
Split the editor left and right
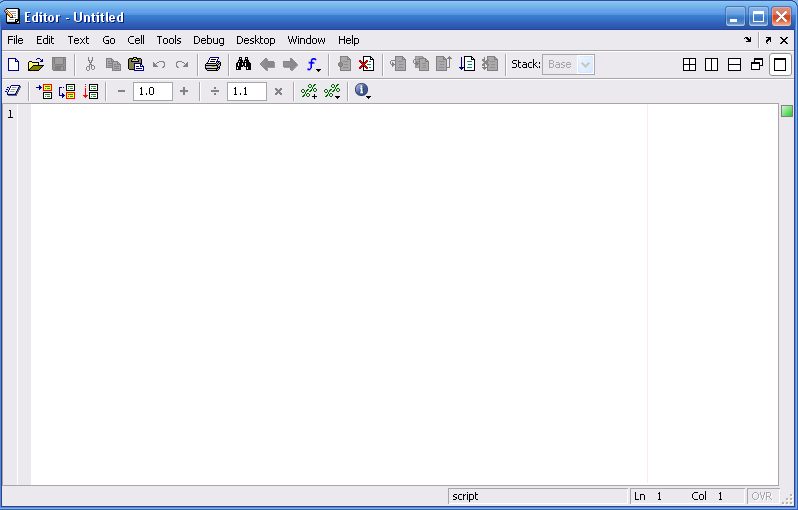711,65
